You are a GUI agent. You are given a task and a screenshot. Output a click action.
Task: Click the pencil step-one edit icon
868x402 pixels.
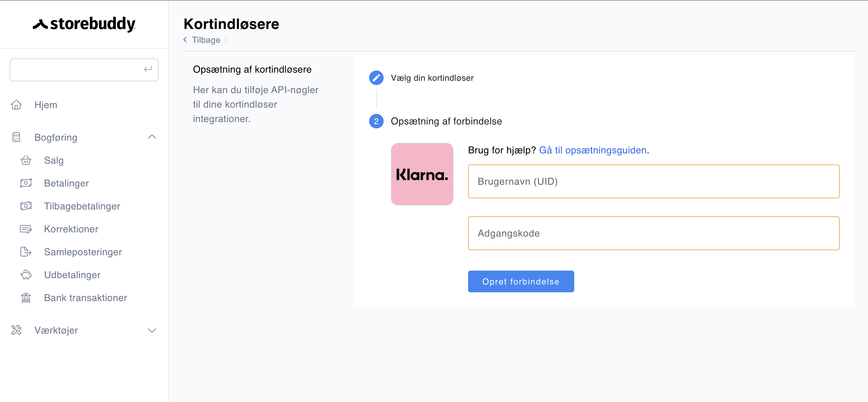tap(376, 78)
